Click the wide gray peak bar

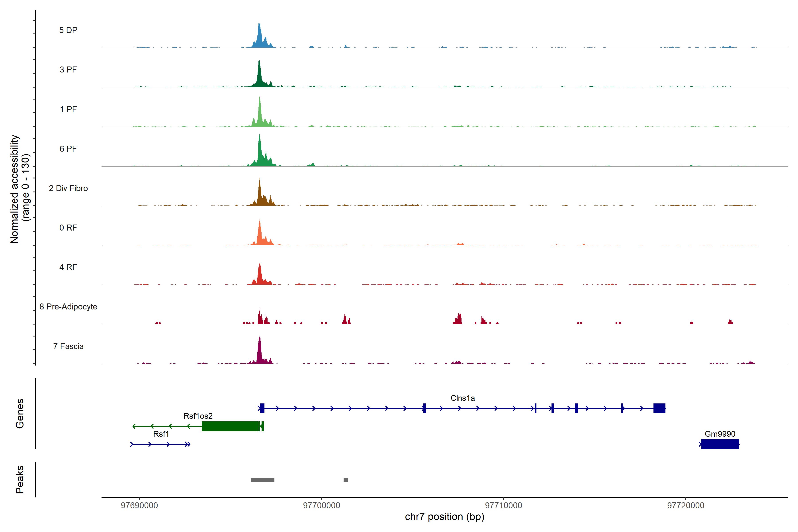(263, 480)
